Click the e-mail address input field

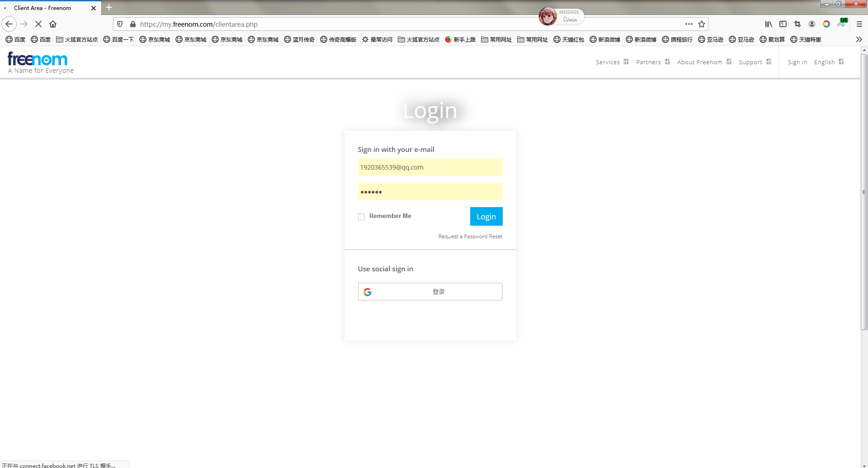[x=430, y=167]
